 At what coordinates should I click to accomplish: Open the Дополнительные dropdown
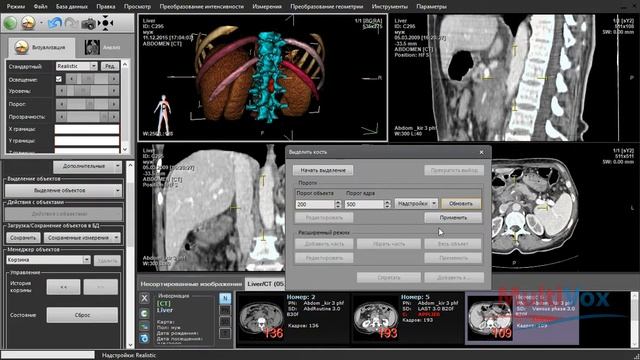(x=87, y=167)
